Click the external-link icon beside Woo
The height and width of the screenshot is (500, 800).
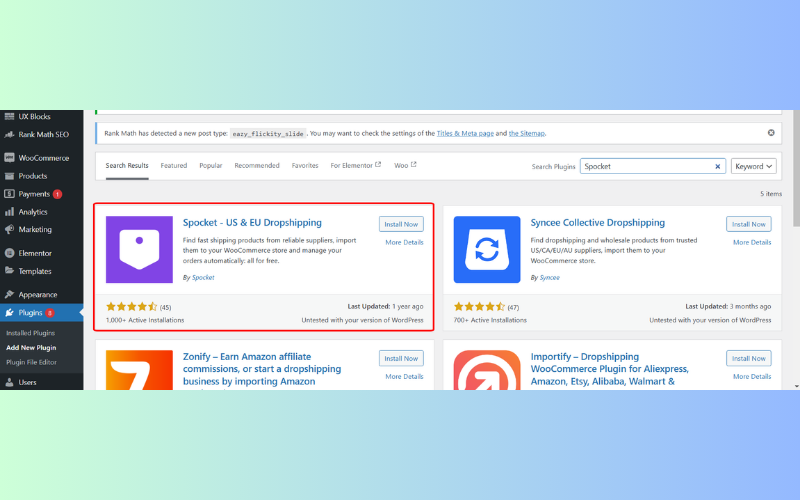click(x=414, y=165)
